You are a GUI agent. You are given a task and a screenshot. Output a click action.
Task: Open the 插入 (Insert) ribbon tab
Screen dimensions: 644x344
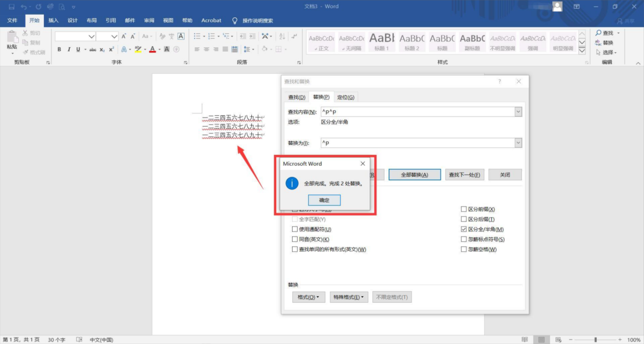coord(53,20)
